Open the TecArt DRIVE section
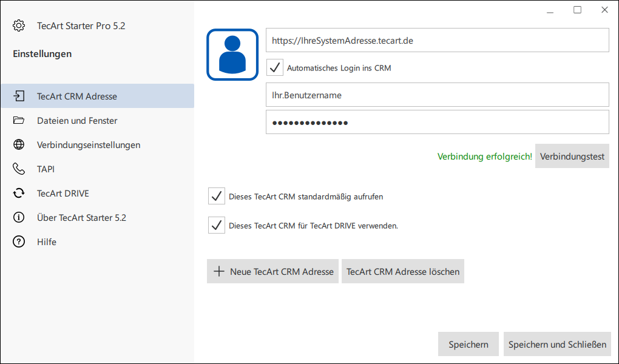The height and width of the screenshot is (364, 619). click(x=98, y=193)
